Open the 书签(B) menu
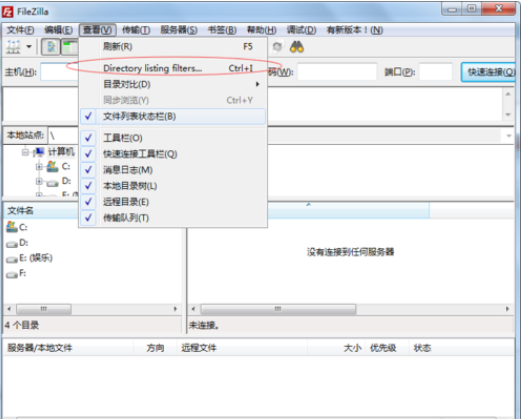 pos(222,30)
